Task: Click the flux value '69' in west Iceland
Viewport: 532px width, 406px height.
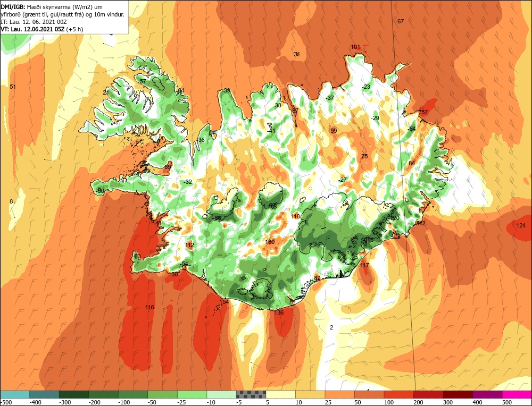Action: (x=168, y=167)
